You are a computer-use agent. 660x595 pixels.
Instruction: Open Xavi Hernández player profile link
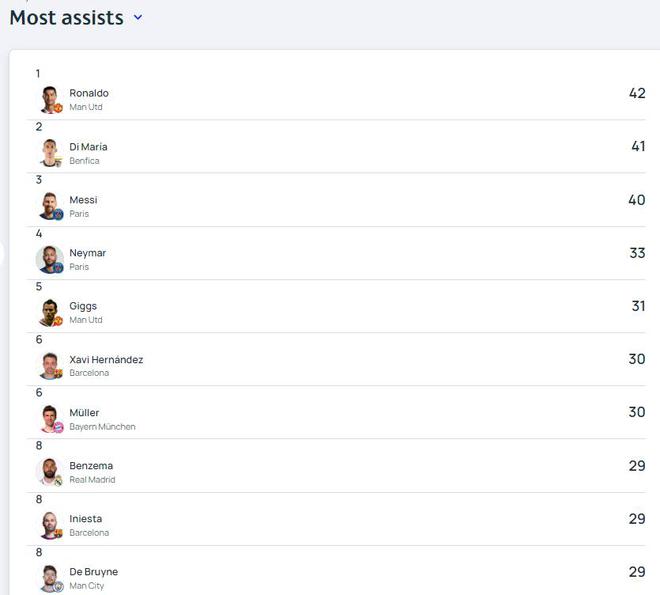[x=106, y=359]
